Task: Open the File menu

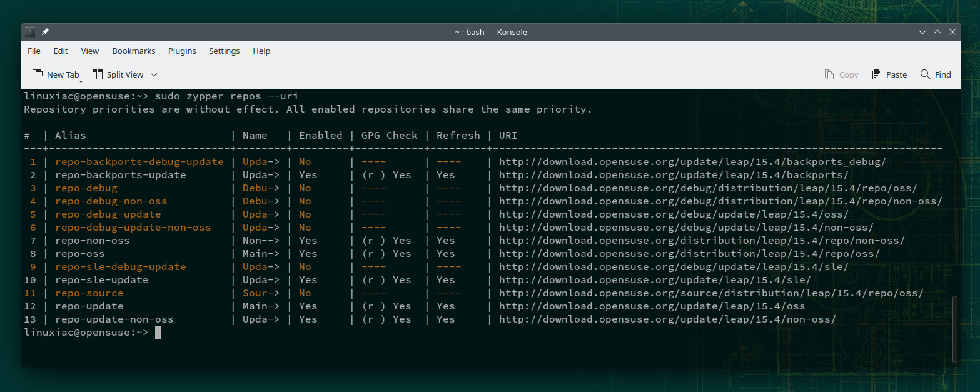Action: click(34, 51)
